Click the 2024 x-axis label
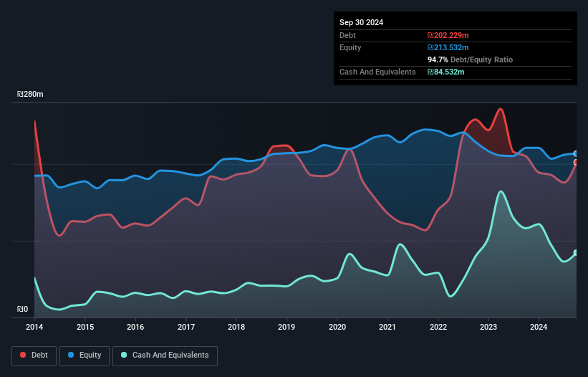 point(539,327)
